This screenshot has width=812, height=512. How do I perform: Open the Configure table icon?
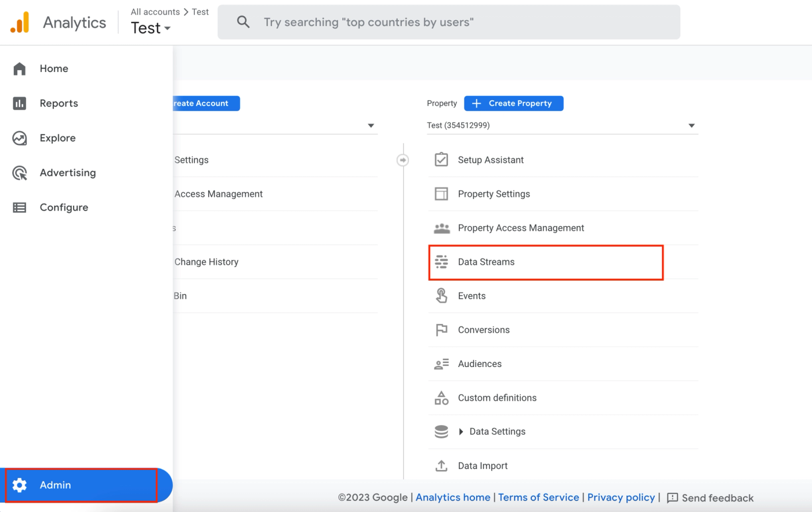[20, 208]
